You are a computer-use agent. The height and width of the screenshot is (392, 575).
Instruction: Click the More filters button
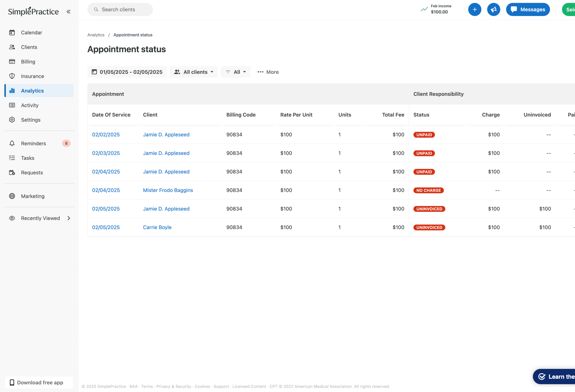(268, 72)
